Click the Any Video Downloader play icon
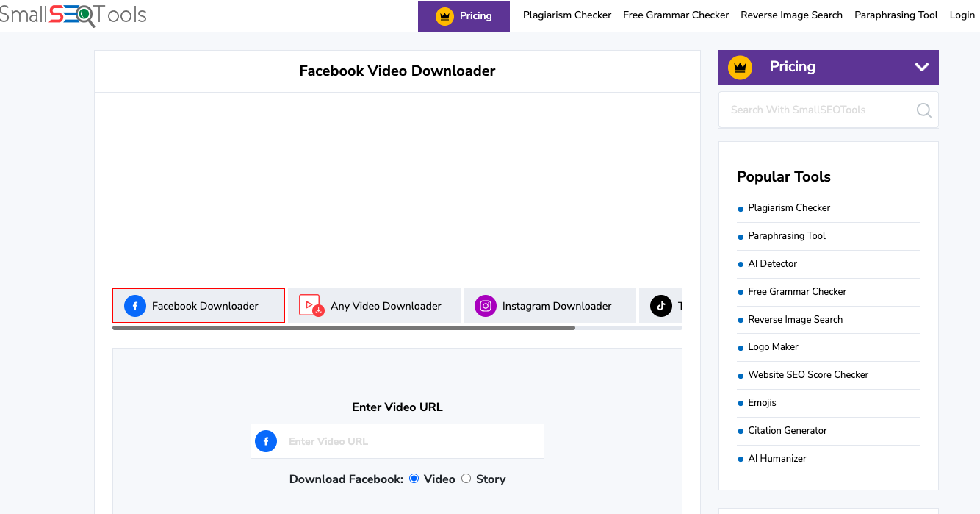The image size is (980, 514). coord(311,305)
